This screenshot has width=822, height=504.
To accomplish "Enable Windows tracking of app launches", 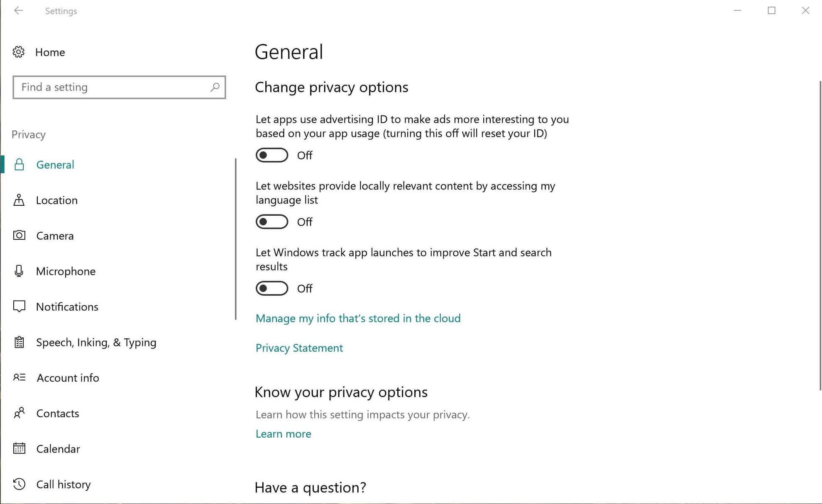I will pos(272,288).
